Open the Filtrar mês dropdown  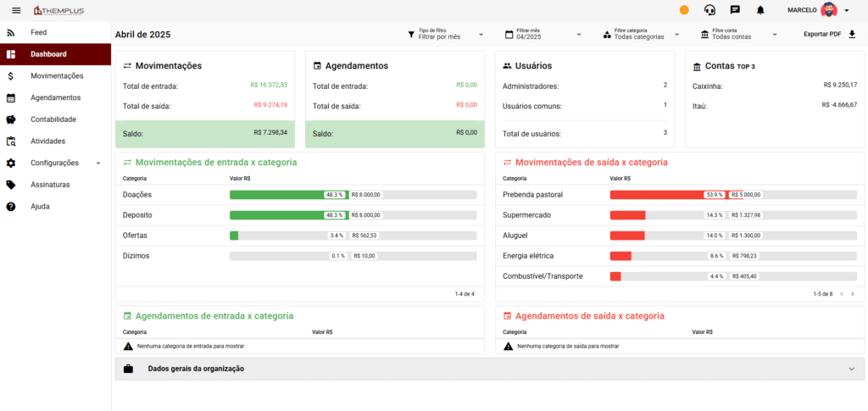pyautogui.click(x=543, y=34)
